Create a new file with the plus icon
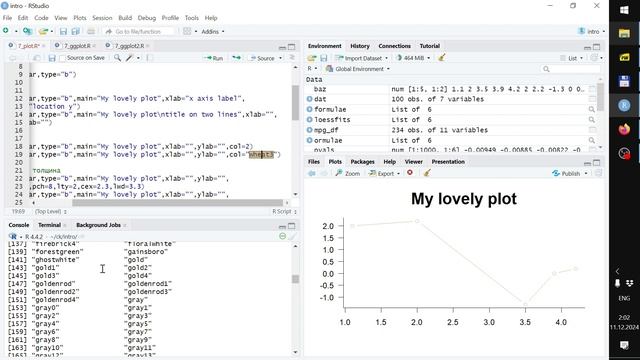The width and height of the screenshot is (640, 360). 6,31
